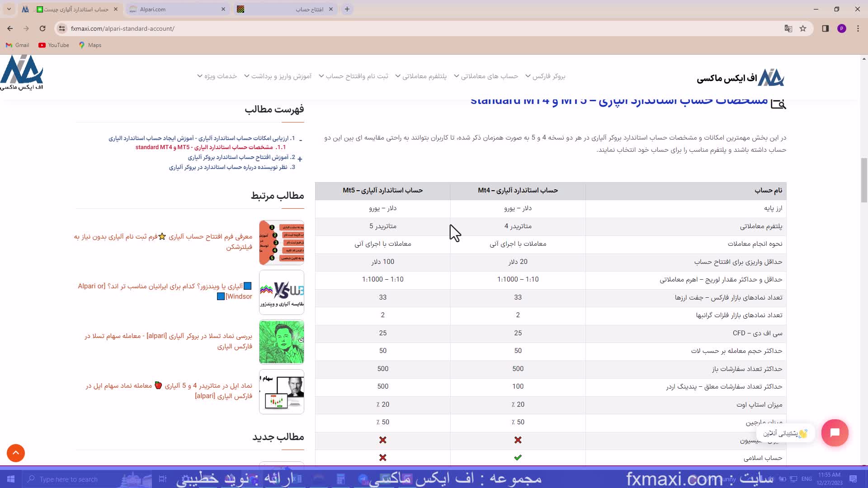868x488 pixels.
Task: Bookmark this page with the star icon
Action: tap(803, 28)
